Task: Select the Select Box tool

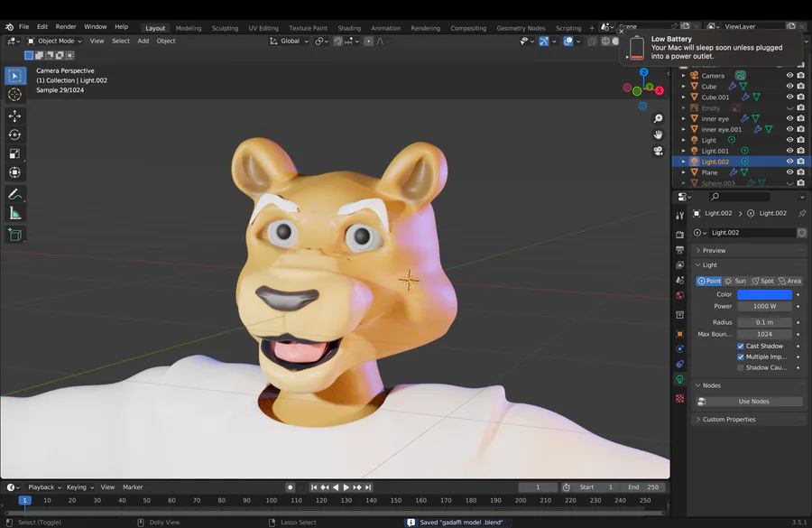Action: (15, 76)
